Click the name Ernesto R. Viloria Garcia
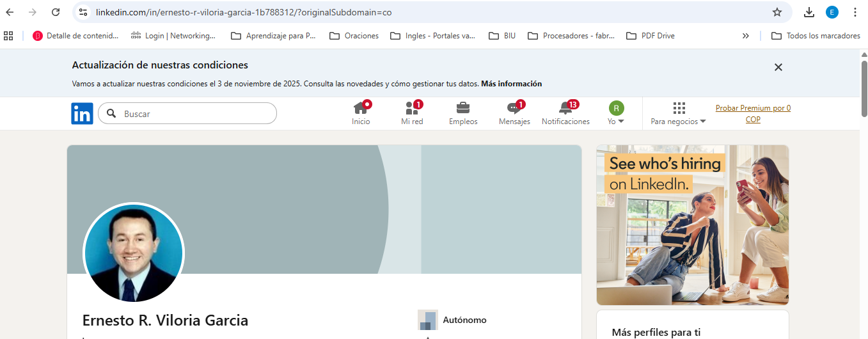Image resolution: width=868 pixels, height=339 pixels. [165, 320]
